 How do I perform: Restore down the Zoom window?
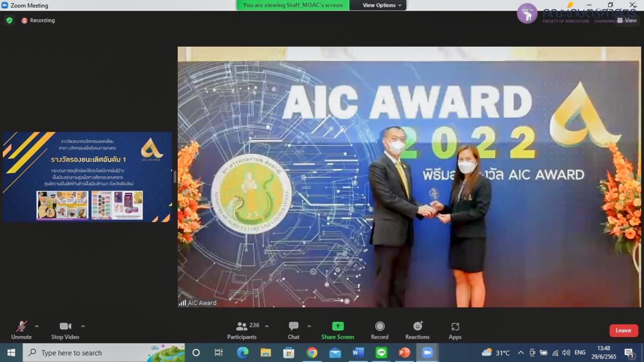[610, 5]
